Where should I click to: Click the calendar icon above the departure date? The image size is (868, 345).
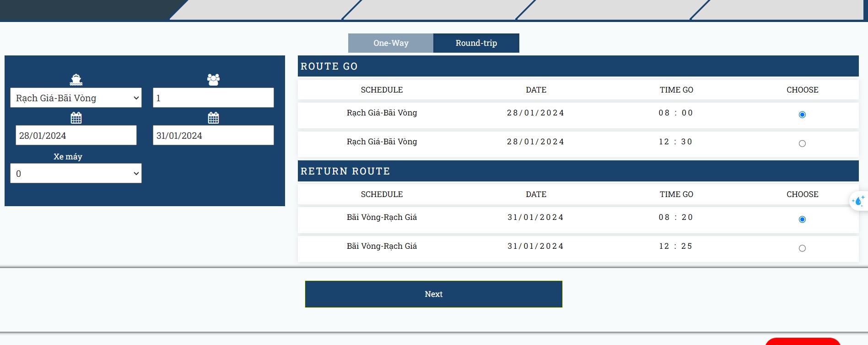coord(76,117)
